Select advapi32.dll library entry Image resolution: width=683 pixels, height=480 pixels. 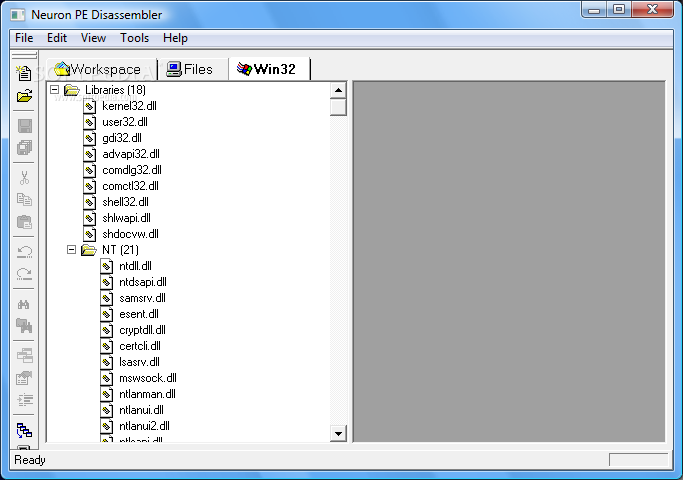tap(131, 154)
